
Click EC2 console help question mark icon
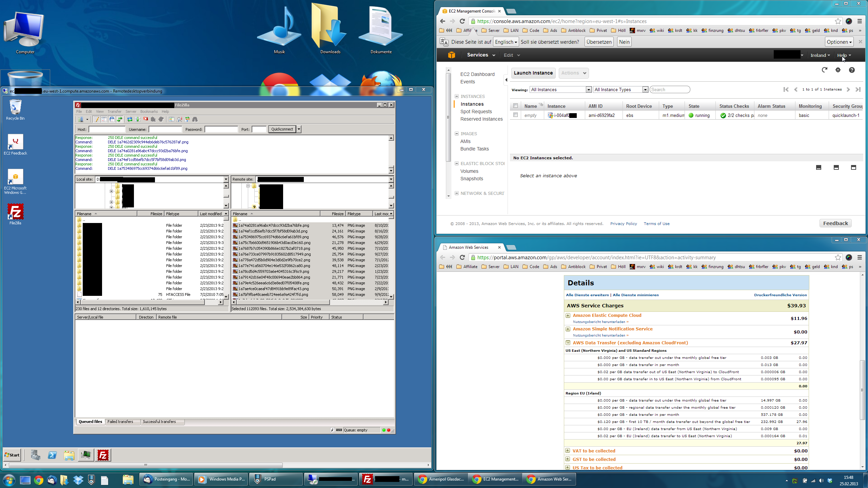(852, 70)
